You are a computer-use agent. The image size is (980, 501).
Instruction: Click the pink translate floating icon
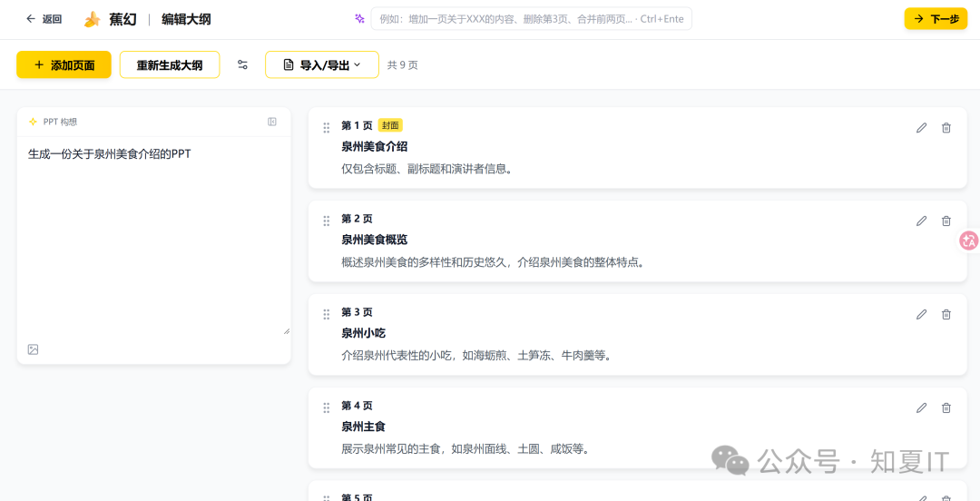pos(969,241)
